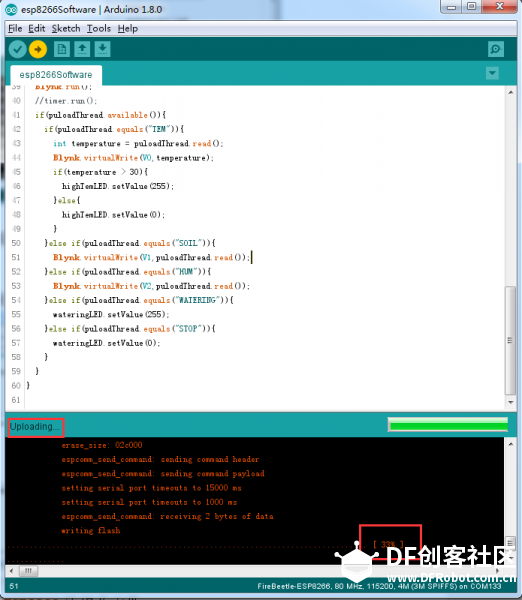Click wateringLED.setValue(255) line 55
The width and height of the screenshot is (522, 600).
[111, 315]
